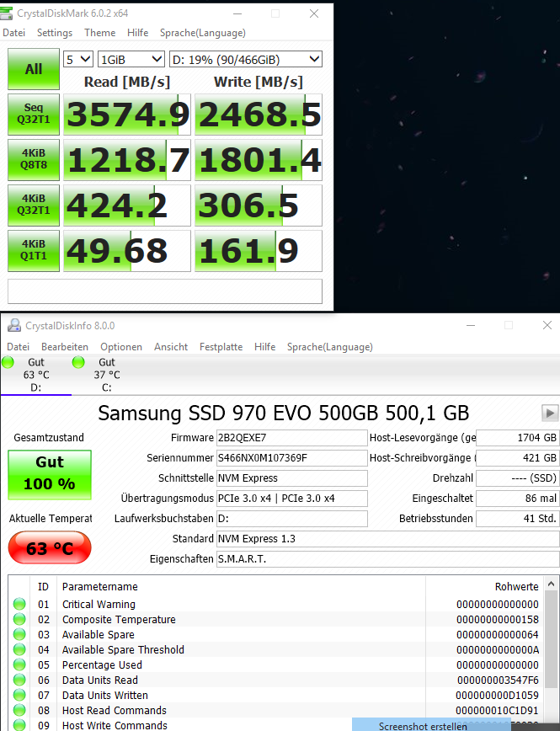Click the status icon for Data Units Written
Viewport: 560px width, 731px height.
(19, 695)
